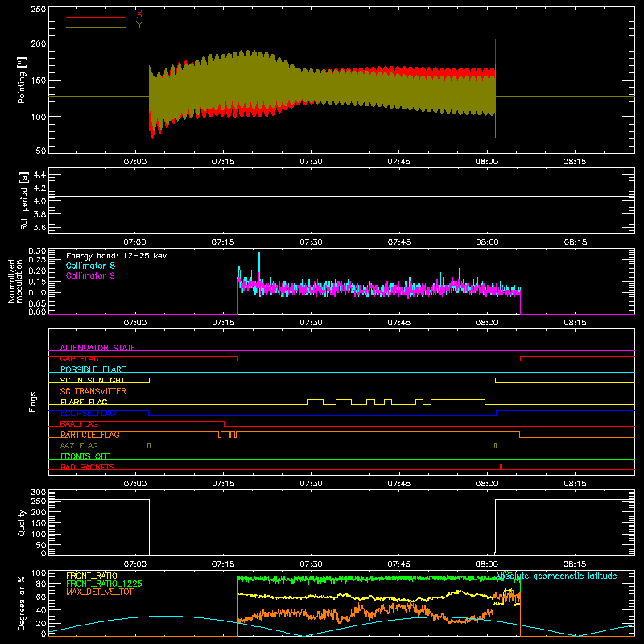Click 08:15 time label under Roll period plot
Viewport: 644px width, 644px height.
point(575,242)
